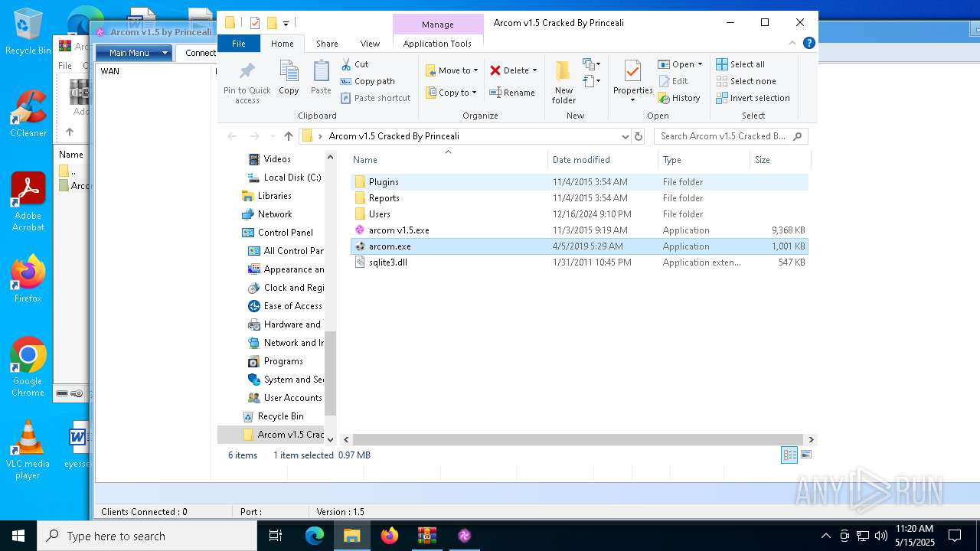This screenshot has height=551, width=980.
Task: Select the Reports folder
Action: click(579, 198)
